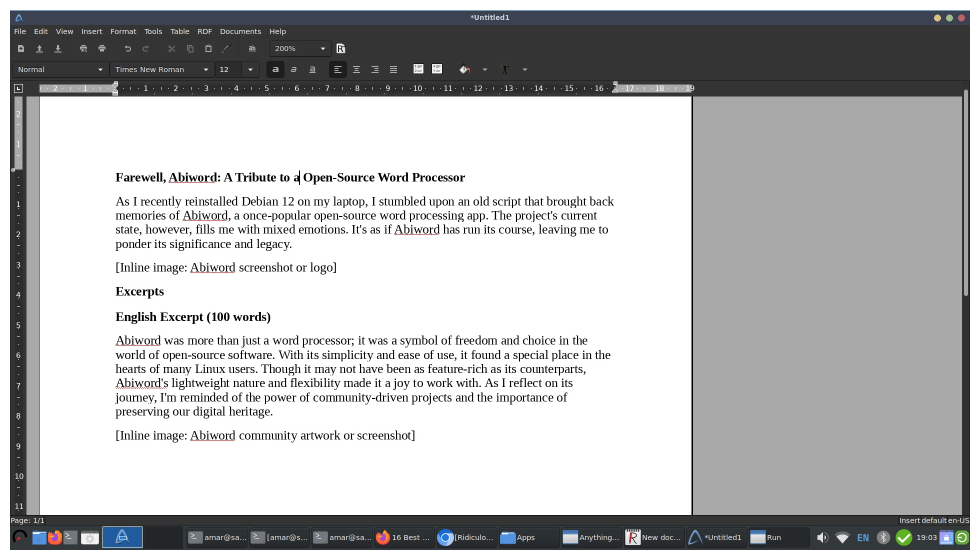This screenshot has width=980, height=560.
Task: Open the Normal paragraph style dropdown
Action: 60,69
